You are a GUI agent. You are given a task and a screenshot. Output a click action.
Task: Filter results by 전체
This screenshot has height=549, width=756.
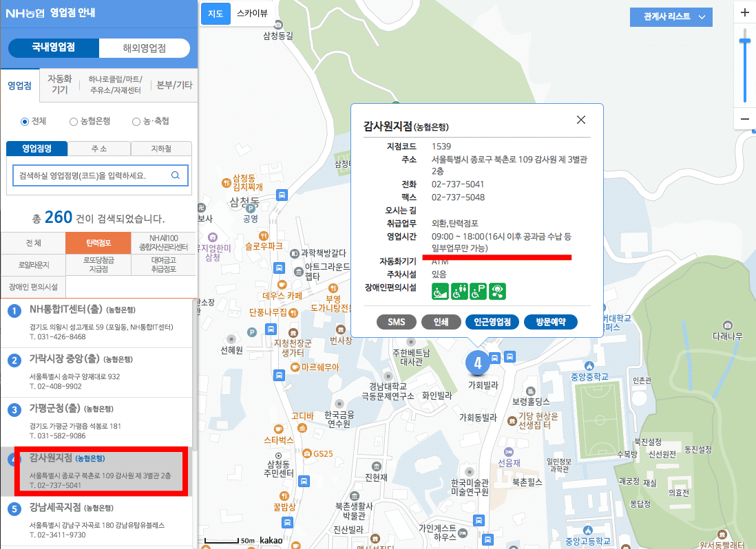click(33, 243)
